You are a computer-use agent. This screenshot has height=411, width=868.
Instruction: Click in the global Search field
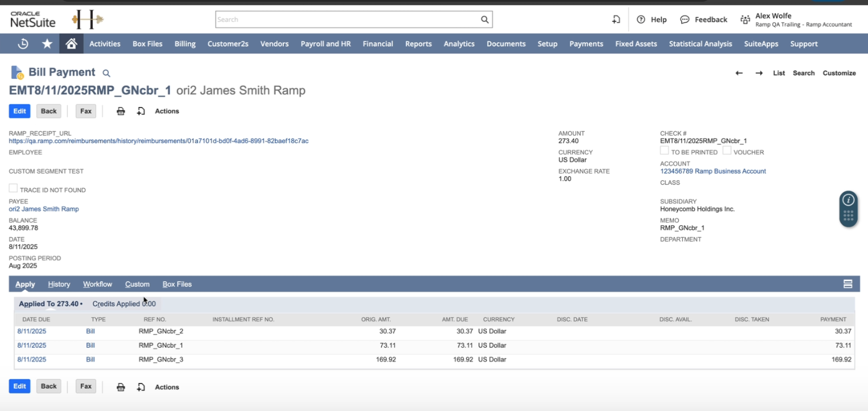[348, 20]
